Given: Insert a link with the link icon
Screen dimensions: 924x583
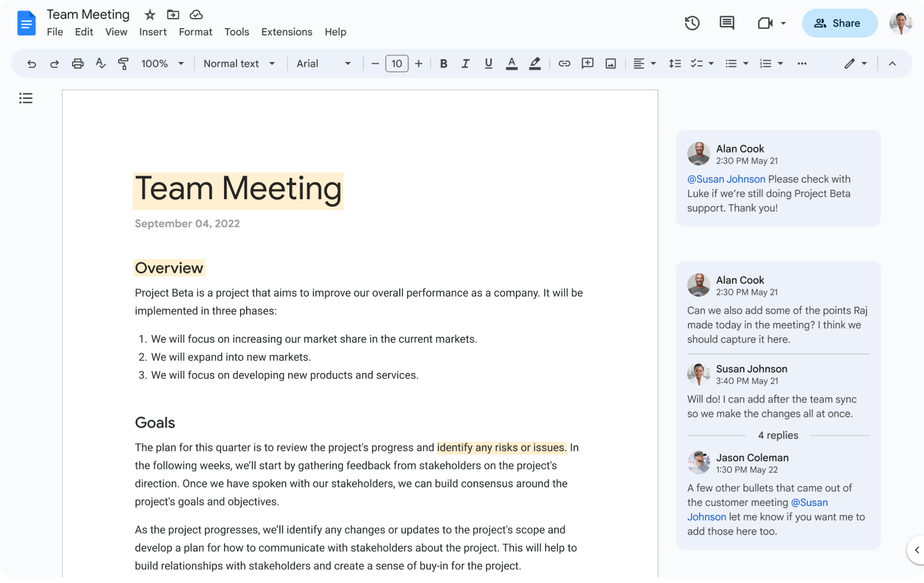Looking at the screenshot, I should point(564,64).
